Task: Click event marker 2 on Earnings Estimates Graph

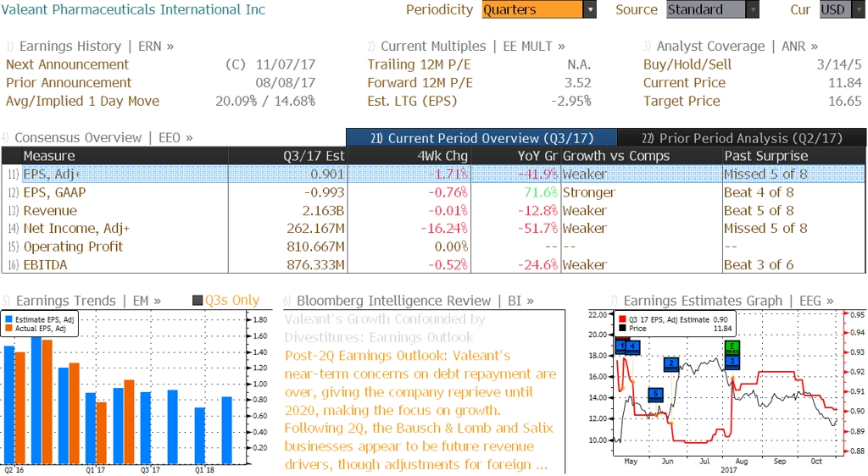Action: click(671, 363)
